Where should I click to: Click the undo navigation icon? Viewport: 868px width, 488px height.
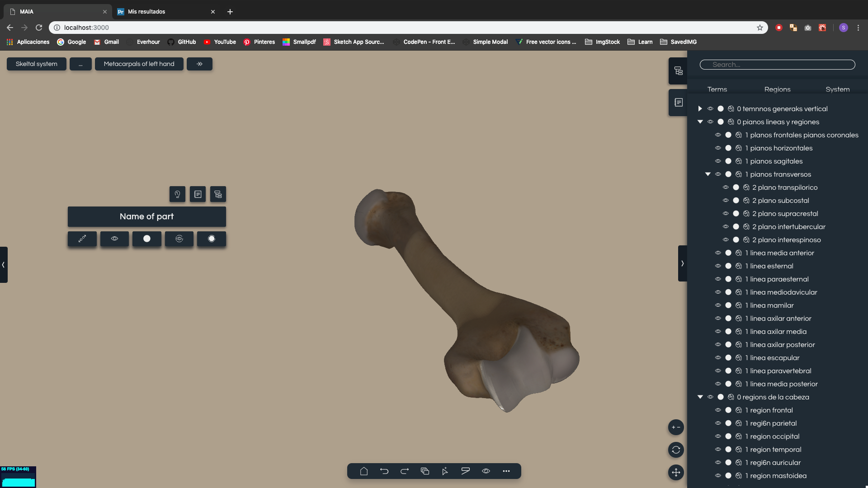(x=384, y=471)
